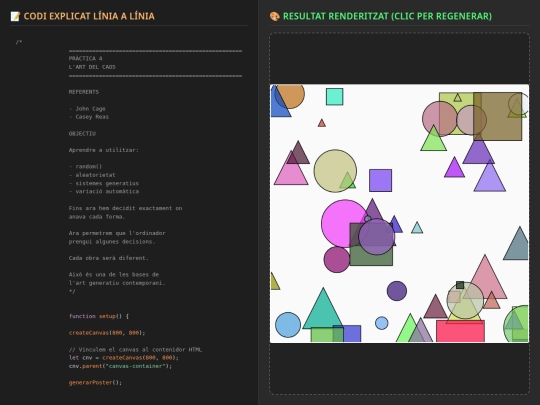Click the code line "PRACTICA 4"
The image size is (540, 405).
tap(85, 59)
